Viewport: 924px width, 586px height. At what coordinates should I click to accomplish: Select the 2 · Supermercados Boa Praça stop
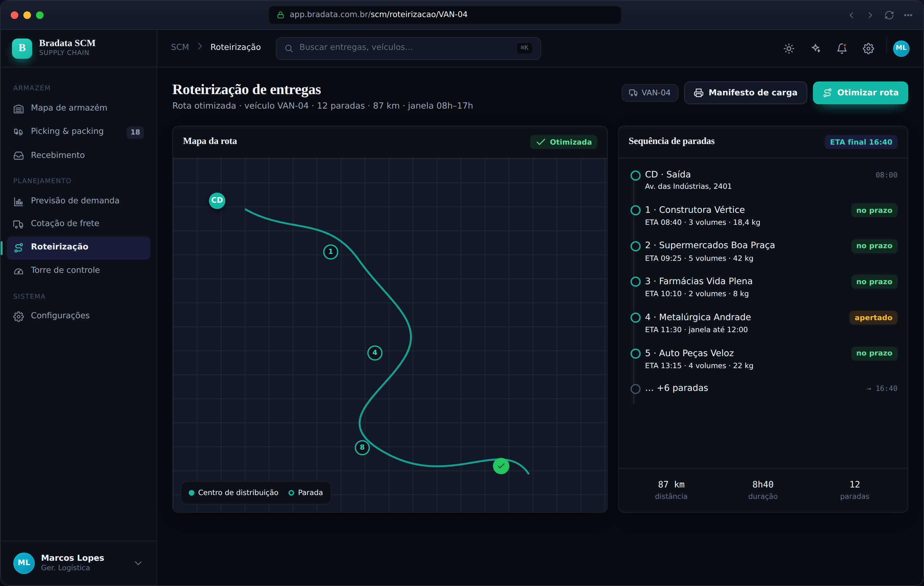point(763,252)
